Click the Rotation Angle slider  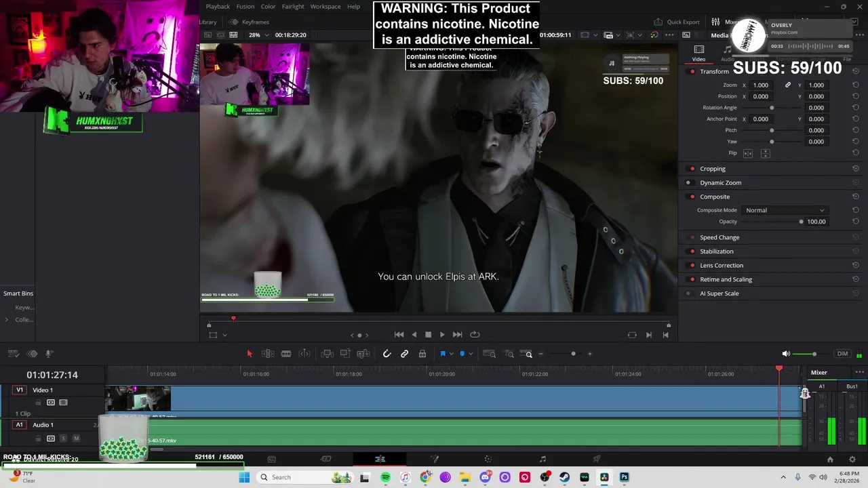click(x=772, y=108)
